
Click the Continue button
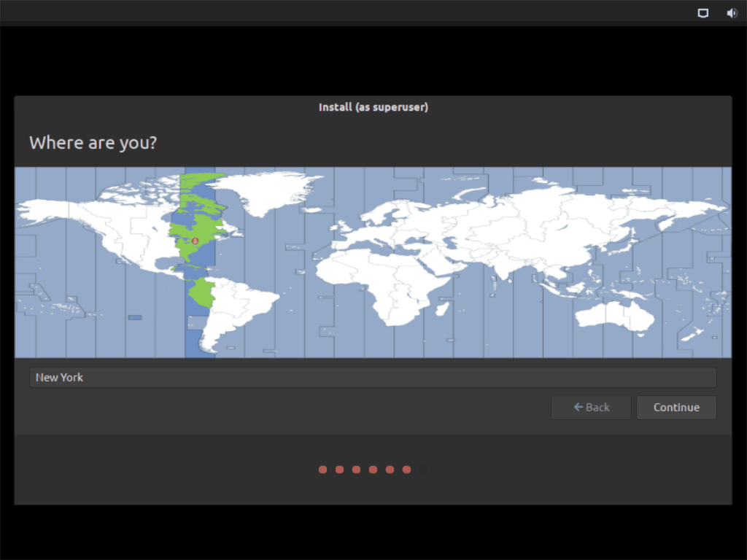click(676, 408)
